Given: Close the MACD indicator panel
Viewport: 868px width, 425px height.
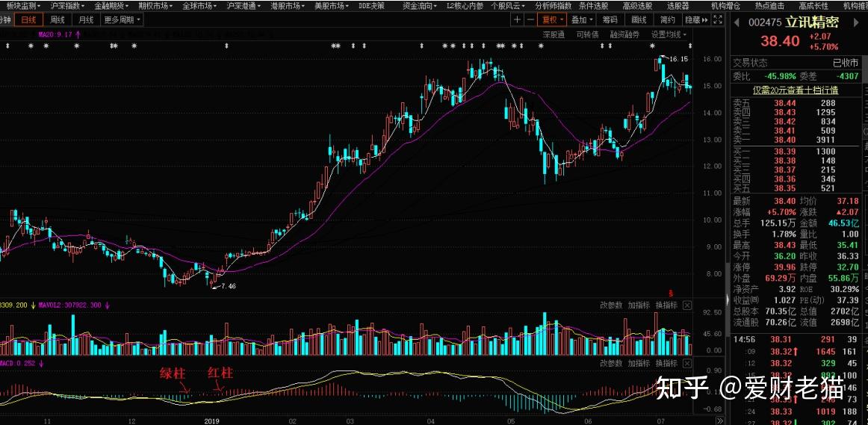Looking at the screenshot, I should (687, 364).
